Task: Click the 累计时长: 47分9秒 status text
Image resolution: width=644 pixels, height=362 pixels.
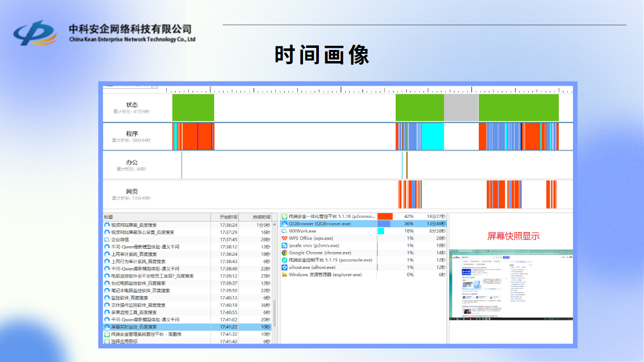Action: tap(132, 112)
